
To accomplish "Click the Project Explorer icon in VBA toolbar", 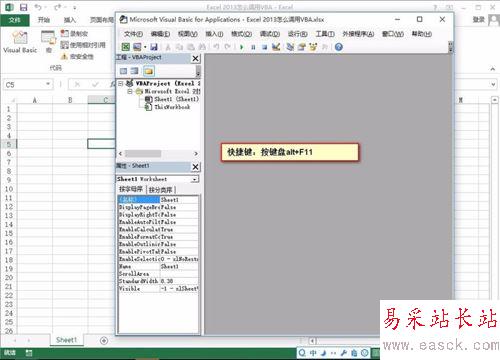I will 290,47.
